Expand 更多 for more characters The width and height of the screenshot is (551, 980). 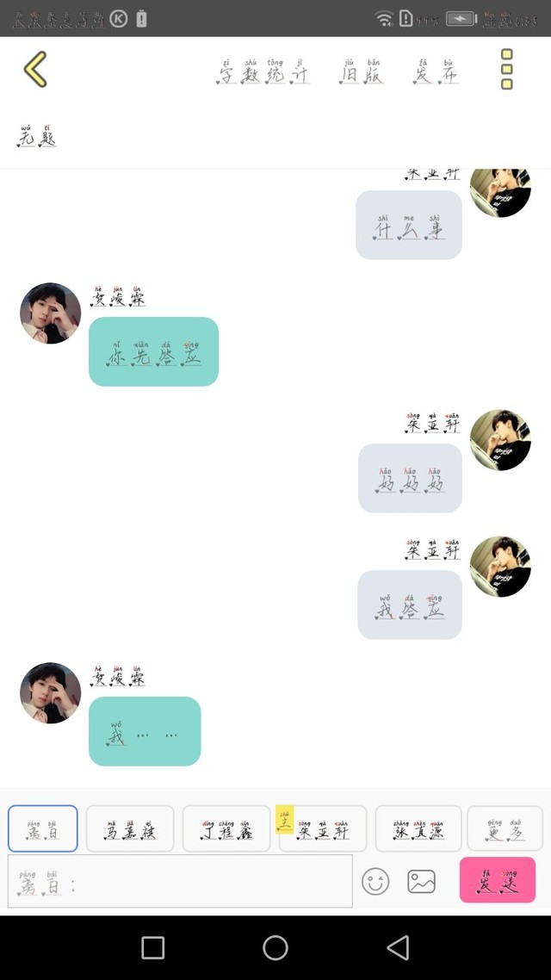tap(505, 828)
